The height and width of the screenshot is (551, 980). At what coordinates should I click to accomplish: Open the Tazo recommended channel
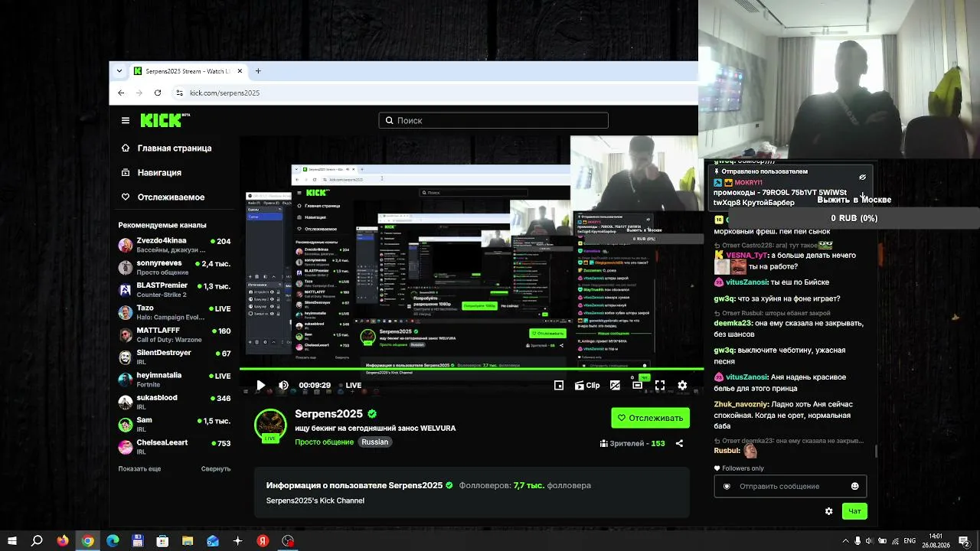(175, 312)
